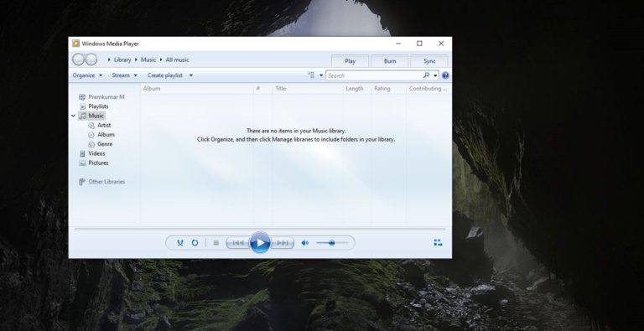Image resolution: width=644 pixels, height=331 pixels.
Task: Open the Organize menu
Action: tap(87, 75)
